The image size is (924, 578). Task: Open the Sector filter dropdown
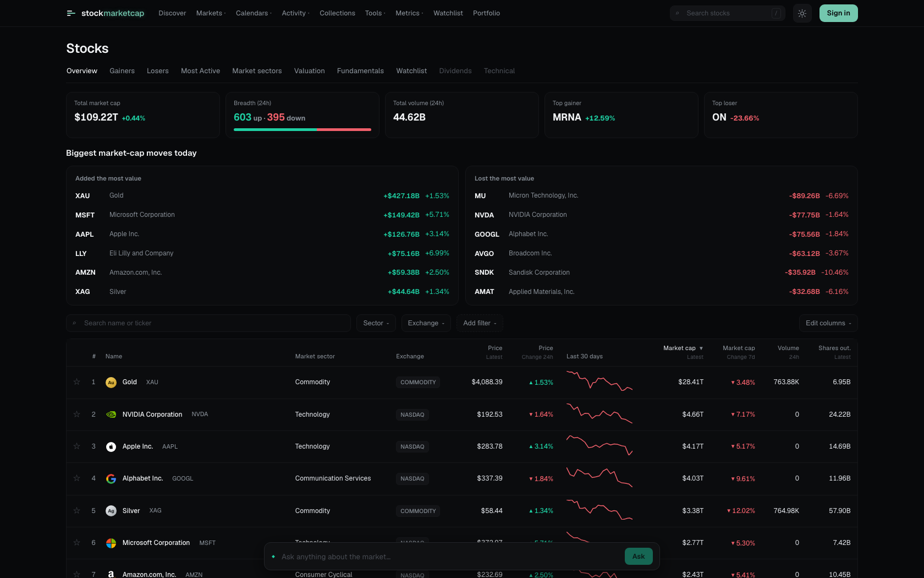(x=376, y=323)
